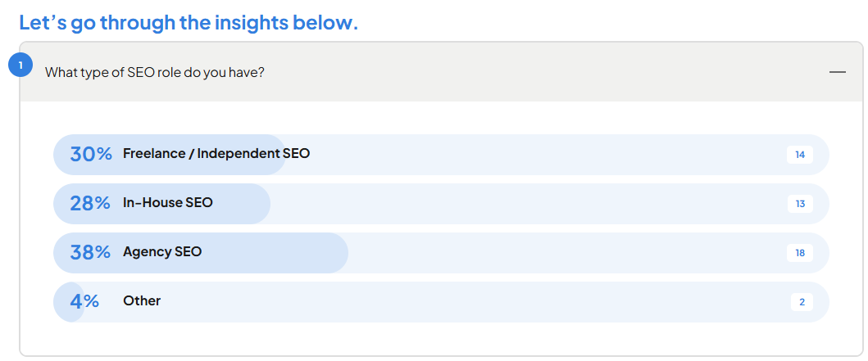Image resolution: width=868 pixels, height=361 pixels.
Task: Click the 28% percentage value
Action: pos(90,203)
